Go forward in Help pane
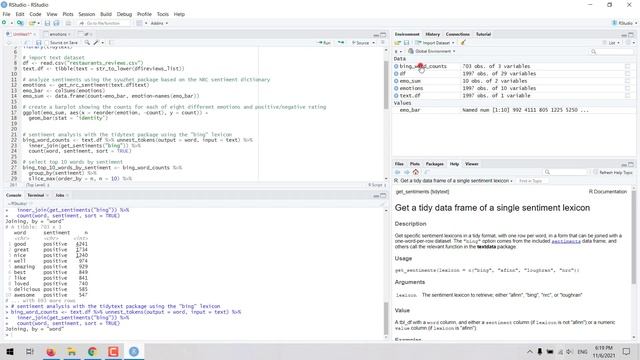 click(407, 172)
